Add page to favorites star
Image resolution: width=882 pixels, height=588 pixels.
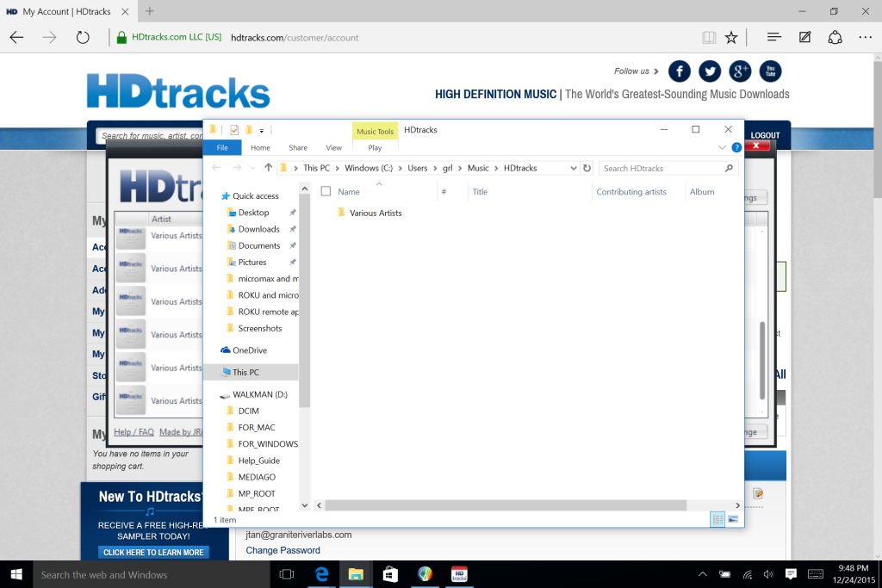click(x=731, y=38)
